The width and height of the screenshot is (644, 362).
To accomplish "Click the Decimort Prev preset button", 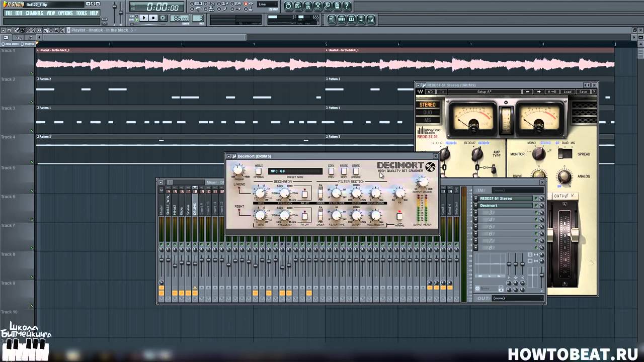I will click(331, 171).
